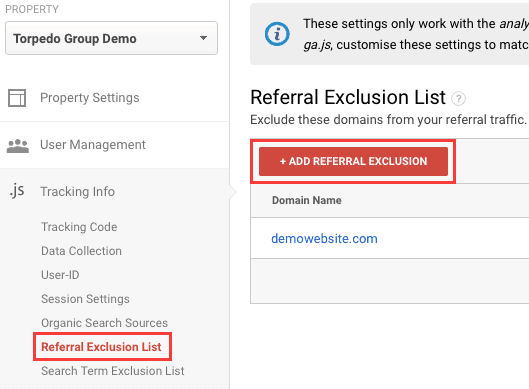
Task: Click the PROPERTY label above the dropdown
Action: pyautogui.click(x=32, y=9)
